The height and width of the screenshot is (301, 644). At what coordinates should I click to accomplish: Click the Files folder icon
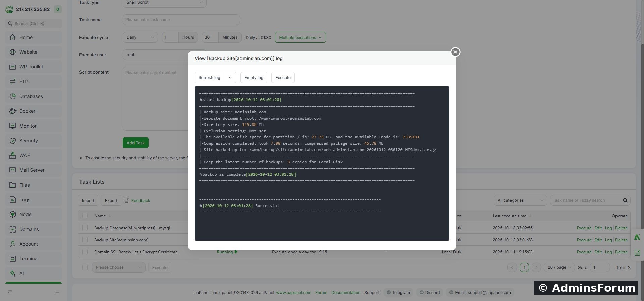pyautogui.click(x=13, y=185)
